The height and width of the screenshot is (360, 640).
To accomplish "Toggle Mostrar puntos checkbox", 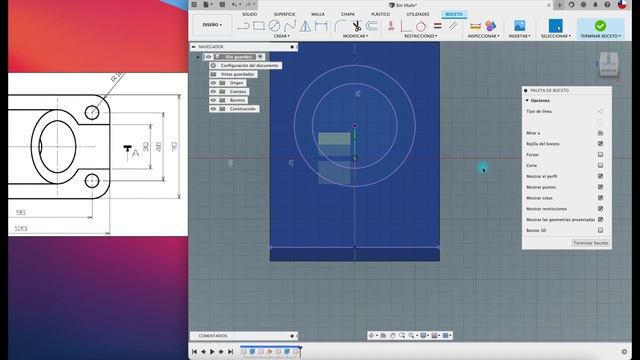I will tap(600, 187).
